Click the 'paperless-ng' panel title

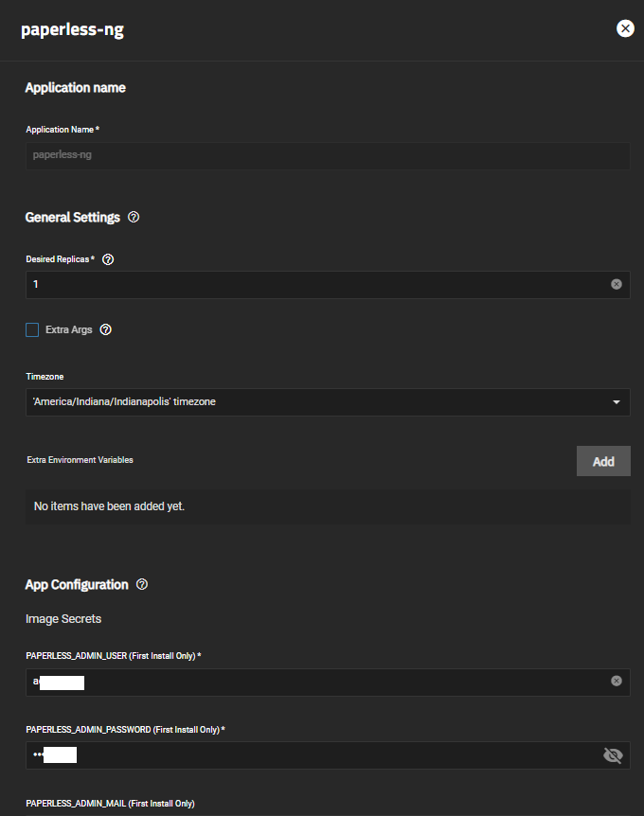[72, 30]
